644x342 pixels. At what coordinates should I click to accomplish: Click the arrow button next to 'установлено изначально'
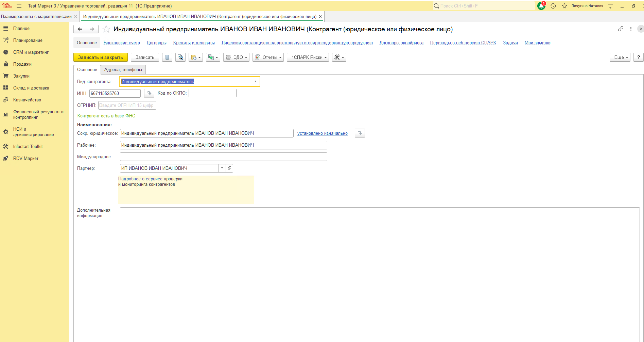360,133
